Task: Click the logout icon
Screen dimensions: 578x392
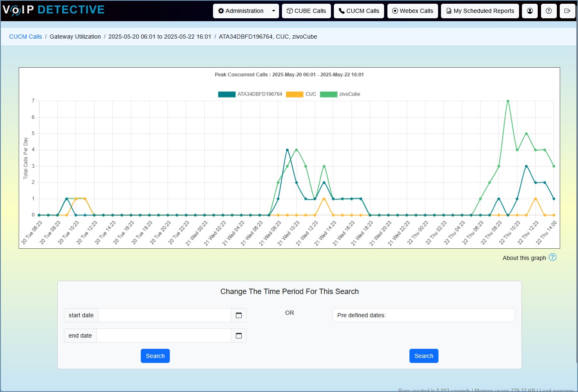Action: [x=568, y=11]
